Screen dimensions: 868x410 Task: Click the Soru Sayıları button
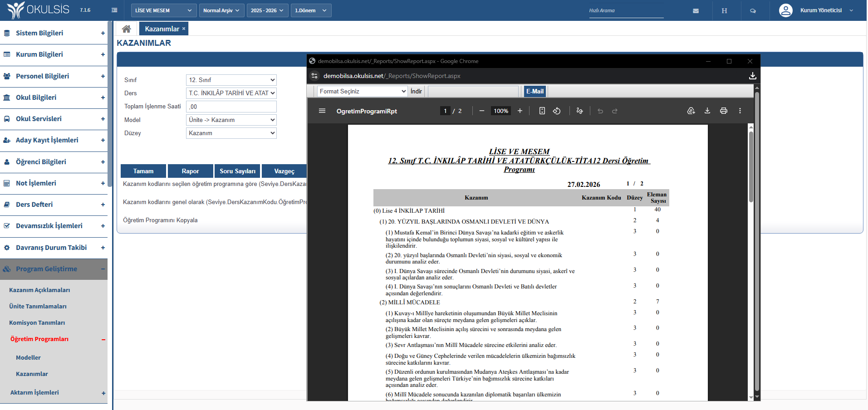pos(237,171)
